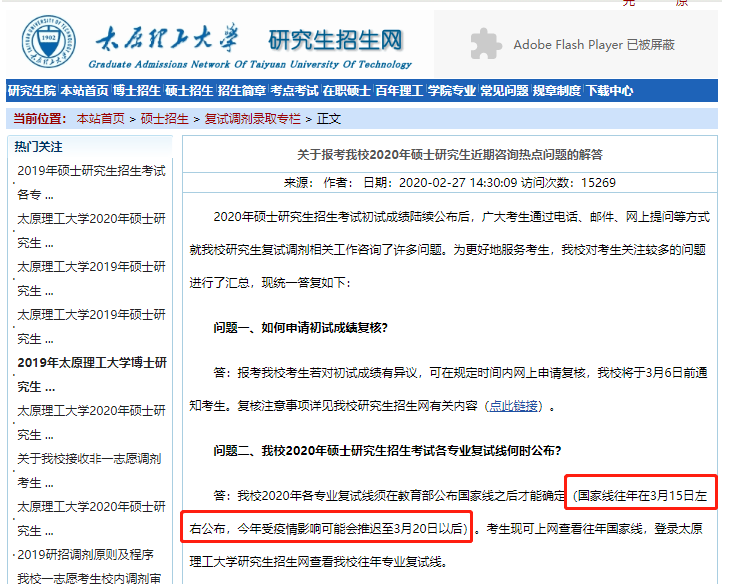Open the 点此链接 hyperlink in answer one
The image size is (730, 584).
click(x=513, y=406)
